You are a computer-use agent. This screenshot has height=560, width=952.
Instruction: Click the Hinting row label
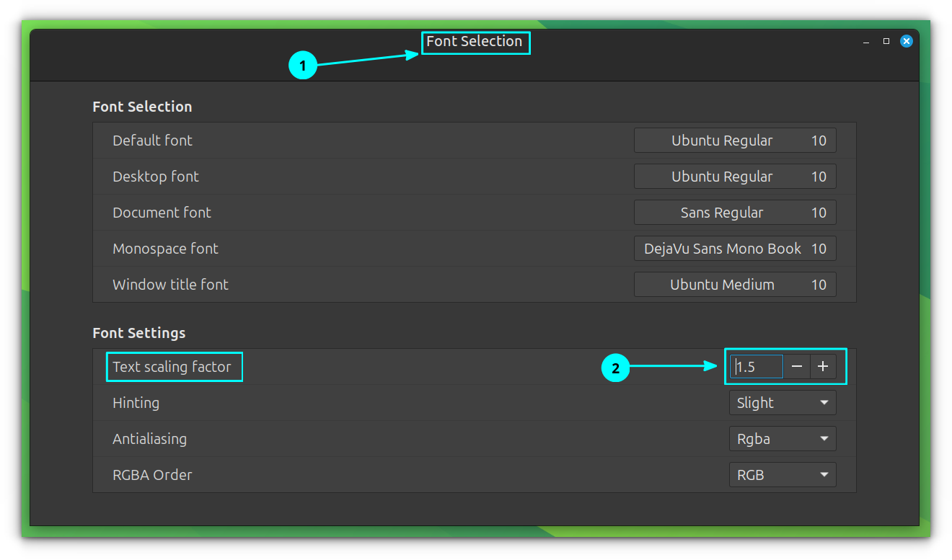(136, 402)
